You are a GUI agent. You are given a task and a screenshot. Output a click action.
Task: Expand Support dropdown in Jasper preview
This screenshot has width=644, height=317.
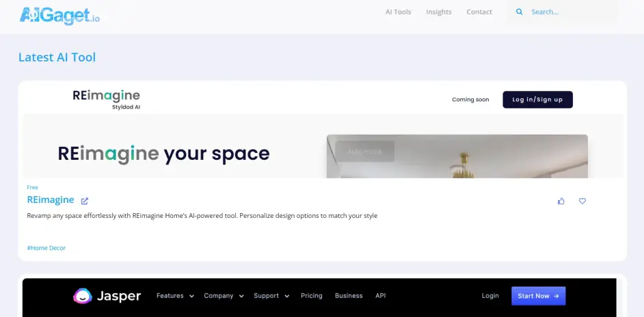coord(271,296)
